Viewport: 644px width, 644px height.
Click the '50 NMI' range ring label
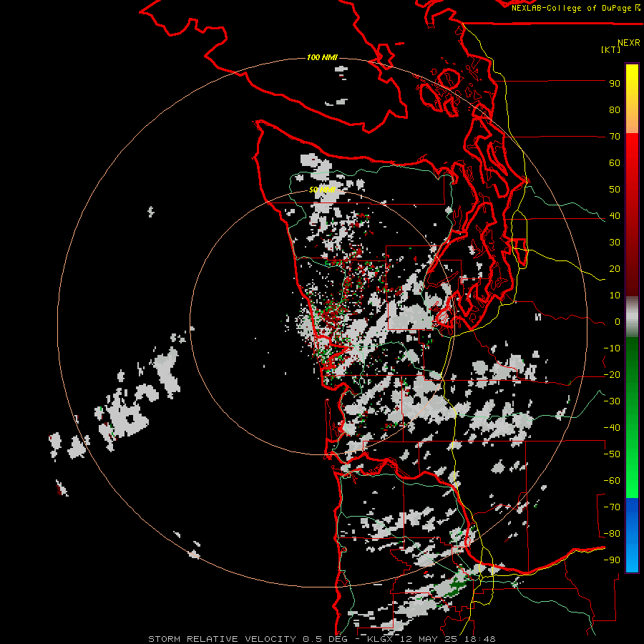322,190
